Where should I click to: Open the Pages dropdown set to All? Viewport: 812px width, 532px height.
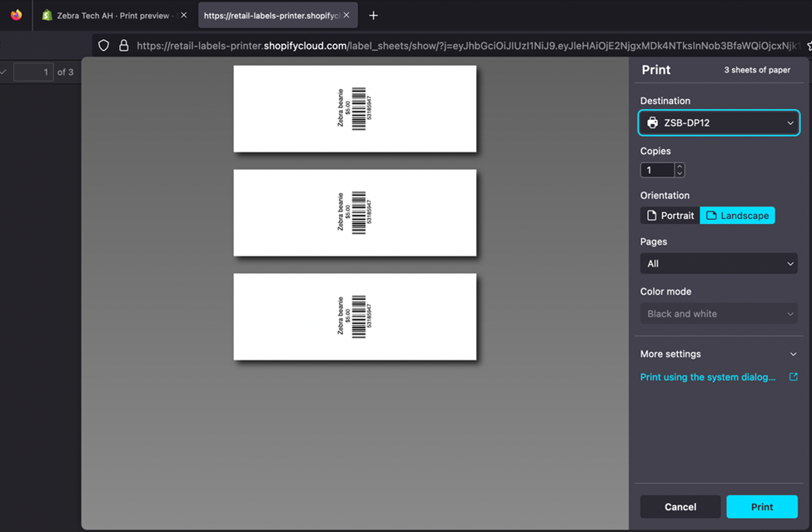719,263
